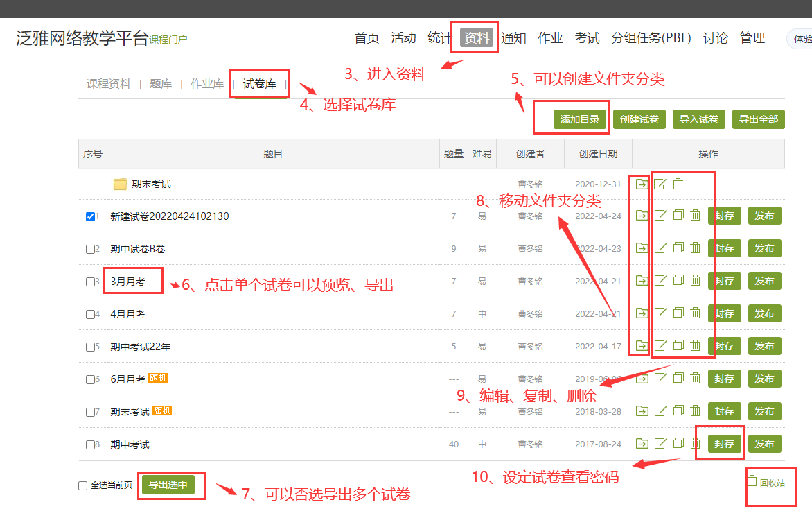This screenshot has width=812, height=518.
Task: Move 期中考试 (40题) paper to folder
Action: click(x=642, y=444)
